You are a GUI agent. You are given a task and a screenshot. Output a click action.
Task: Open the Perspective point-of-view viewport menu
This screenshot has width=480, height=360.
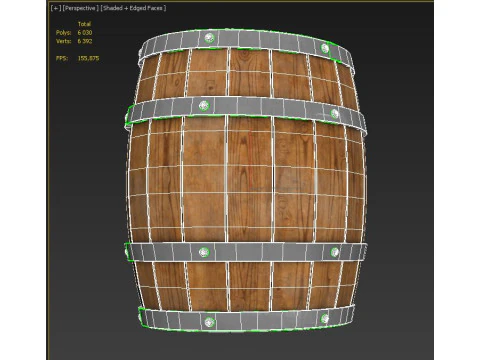pos(81,8)
